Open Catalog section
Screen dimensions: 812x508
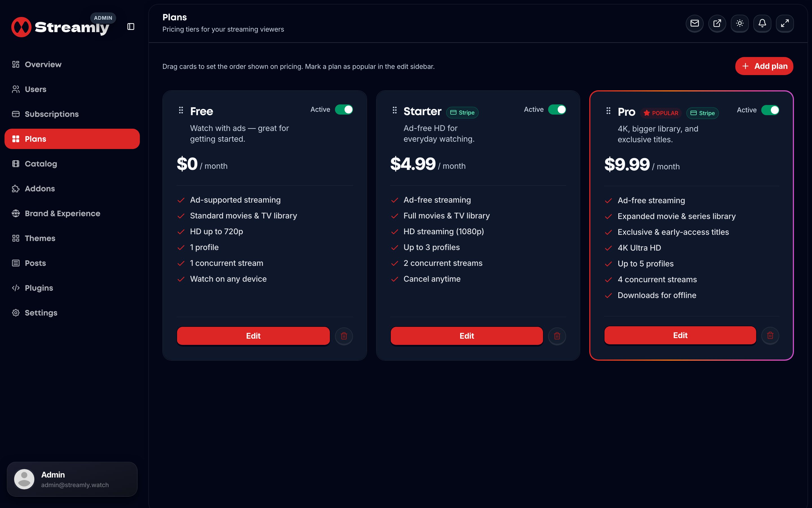(x=72, y=164)
